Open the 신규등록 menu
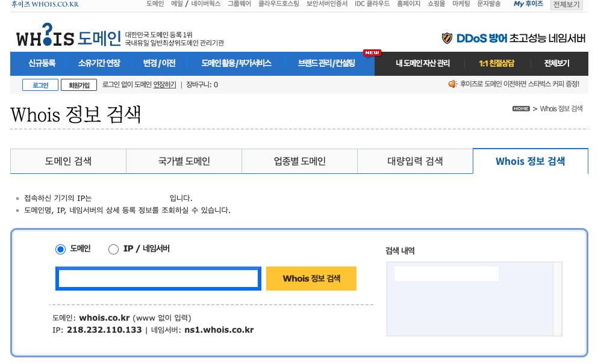The width and height of the screenshot is (598, 364). (42, 63)
